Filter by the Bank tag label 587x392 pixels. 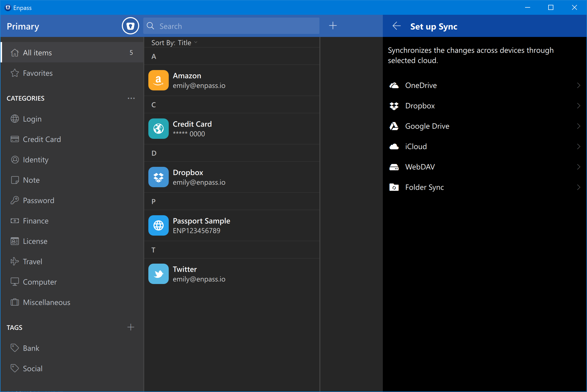pyautogui.click(x=31, y=348)
